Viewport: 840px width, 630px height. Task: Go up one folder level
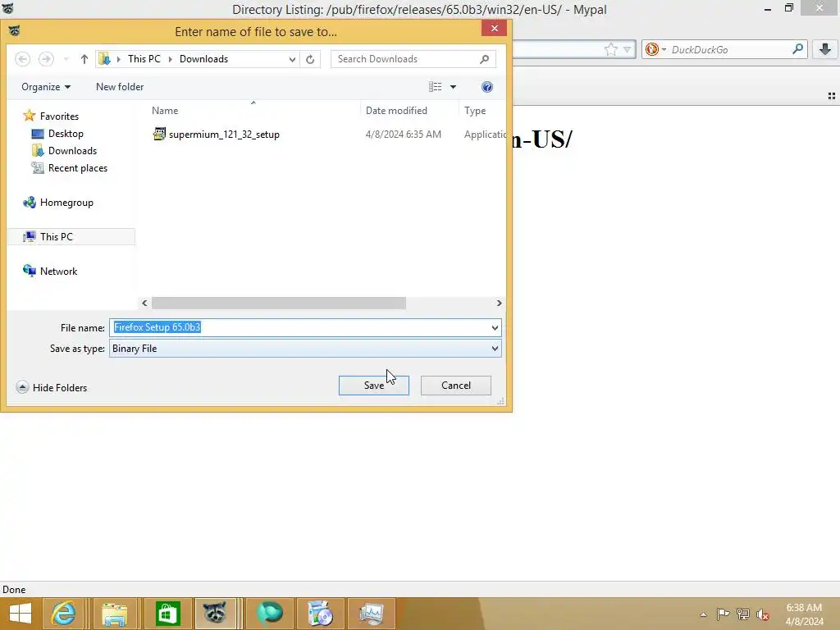click(84, 59)
